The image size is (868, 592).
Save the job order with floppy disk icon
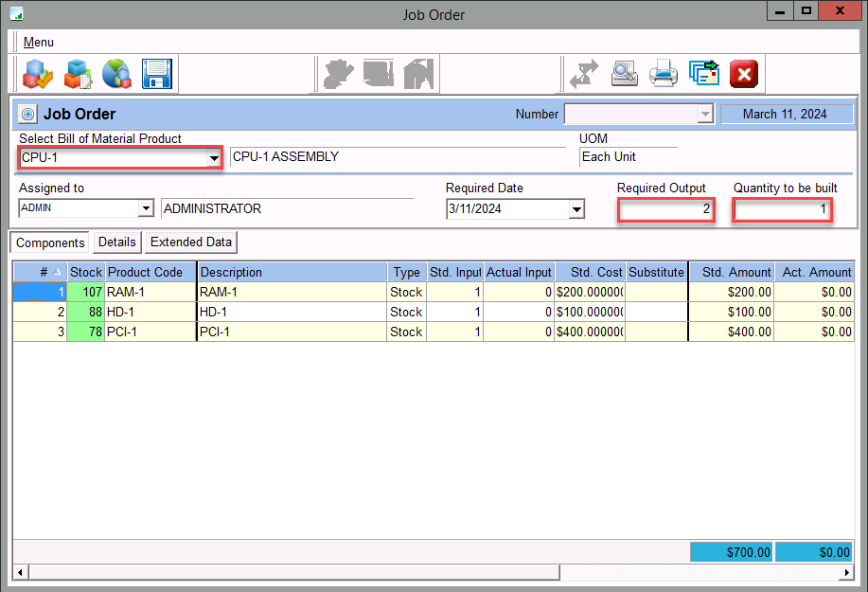tap(155, 73)
